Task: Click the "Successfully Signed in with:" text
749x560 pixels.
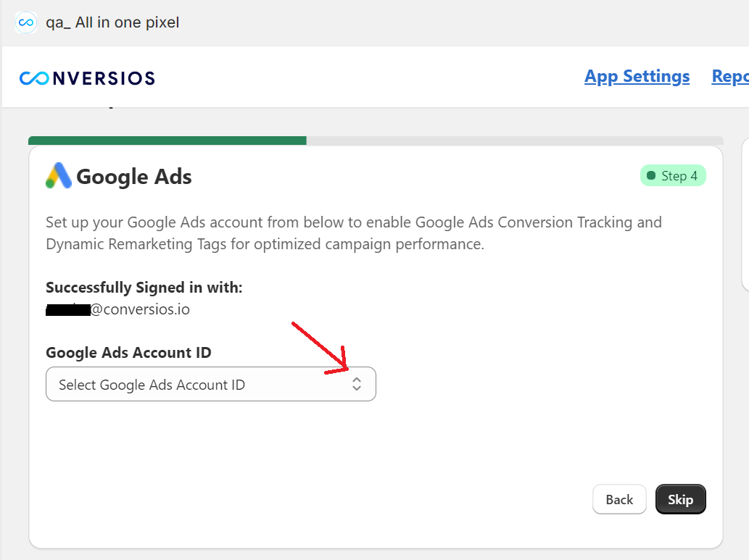Action: point(144,288)
